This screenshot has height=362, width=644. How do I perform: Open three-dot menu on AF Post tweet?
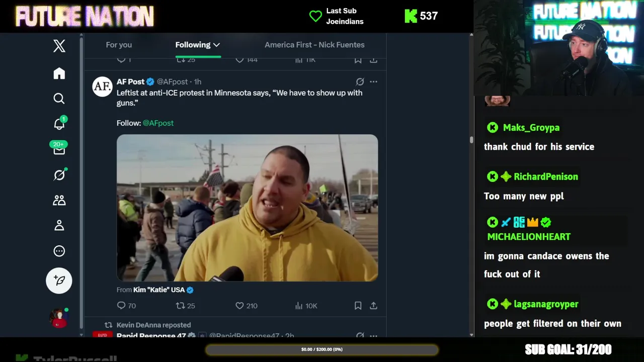[373, 81]
